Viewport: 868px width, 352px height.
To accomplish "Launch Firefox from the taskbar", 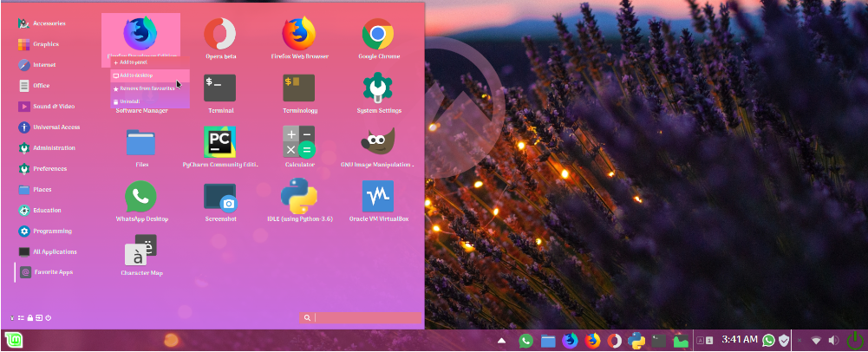I will tap(592, 340).
